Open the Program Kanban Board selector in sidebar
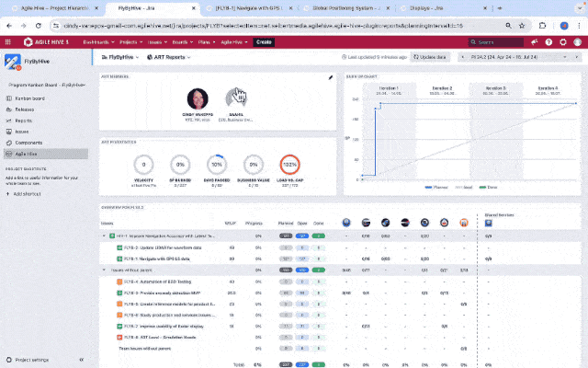The width and height of the screenshot is (588, 368). (47, 85)
